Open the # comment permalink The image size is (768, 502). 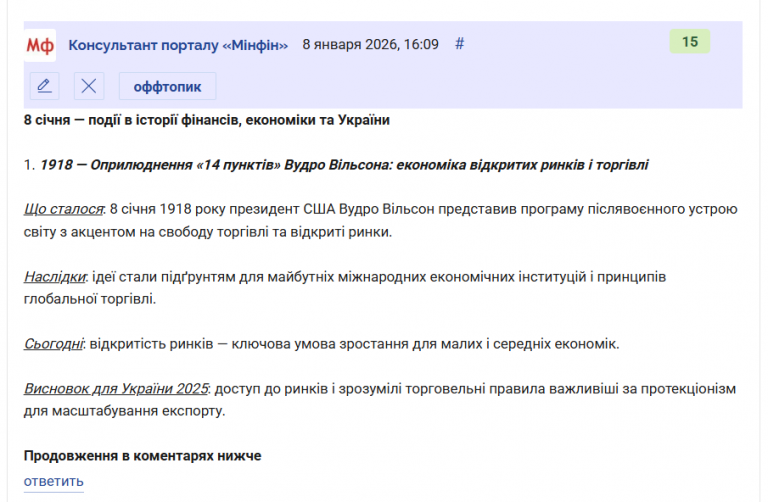point(459,44)
